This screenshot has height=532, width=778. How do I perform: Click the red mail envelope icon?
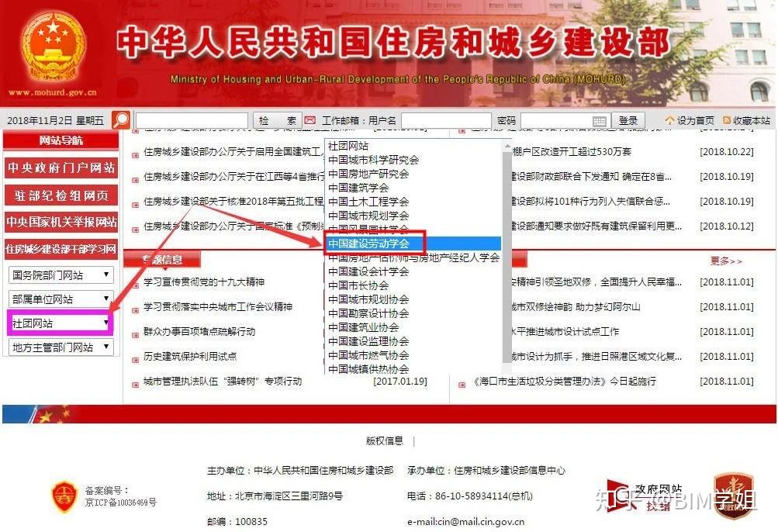tap(310, 120)
